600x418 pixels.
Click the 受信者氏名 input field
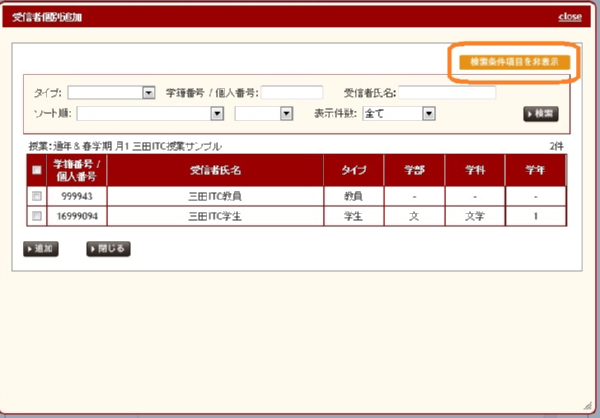pos(447,93)
